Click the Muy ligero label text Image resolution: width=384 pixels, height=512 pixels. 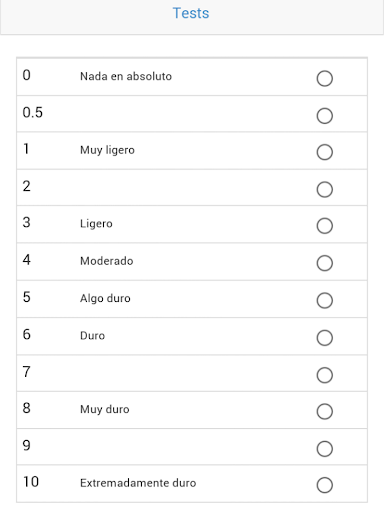point(107,150)
